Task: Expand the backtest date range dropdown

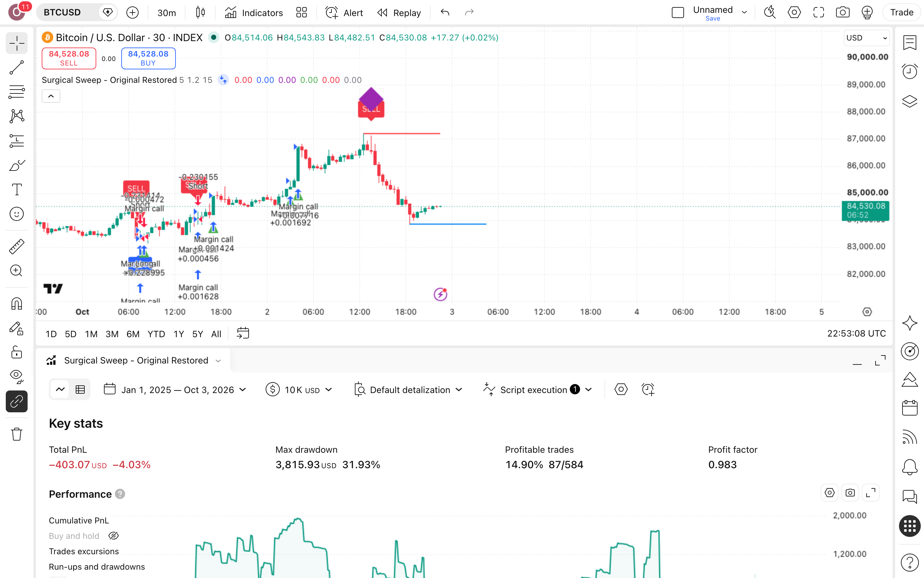Action: click(175, 390)
